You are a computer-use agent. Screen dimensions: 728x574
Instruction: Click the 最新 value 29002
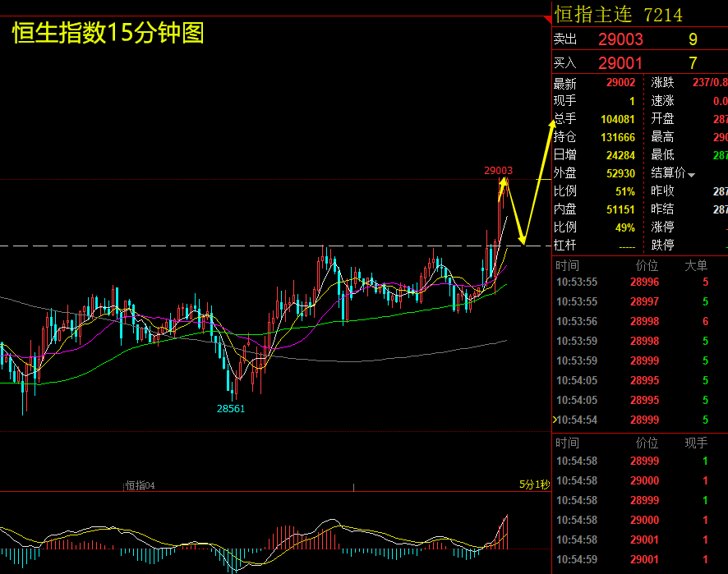pos(620,83)
